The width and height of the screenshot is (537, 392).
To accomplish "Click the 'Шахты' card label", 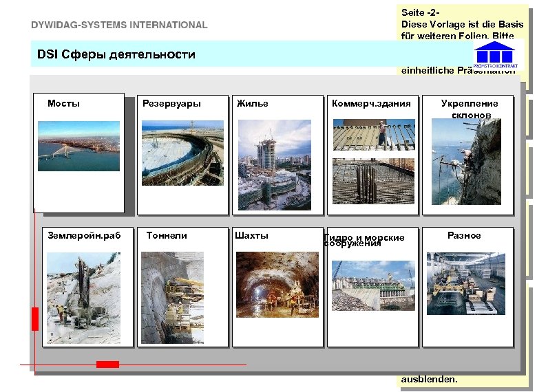I will [252, 235].
